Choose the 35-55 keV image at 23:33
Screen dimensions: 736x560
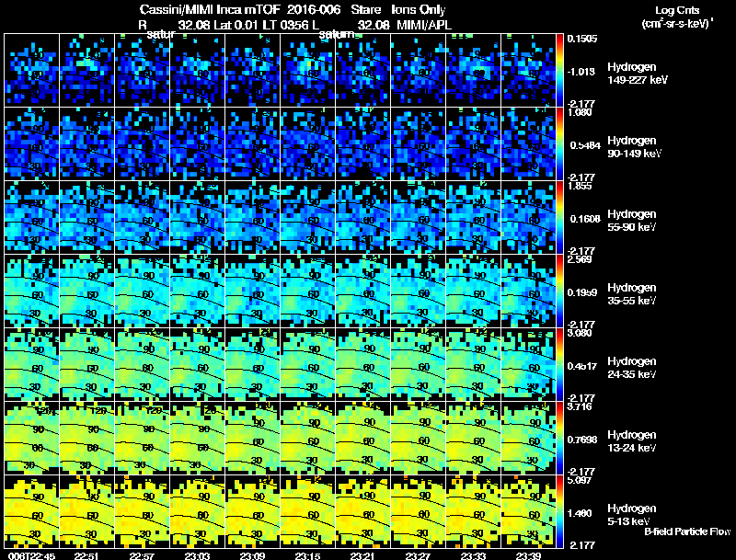[473, 291]
